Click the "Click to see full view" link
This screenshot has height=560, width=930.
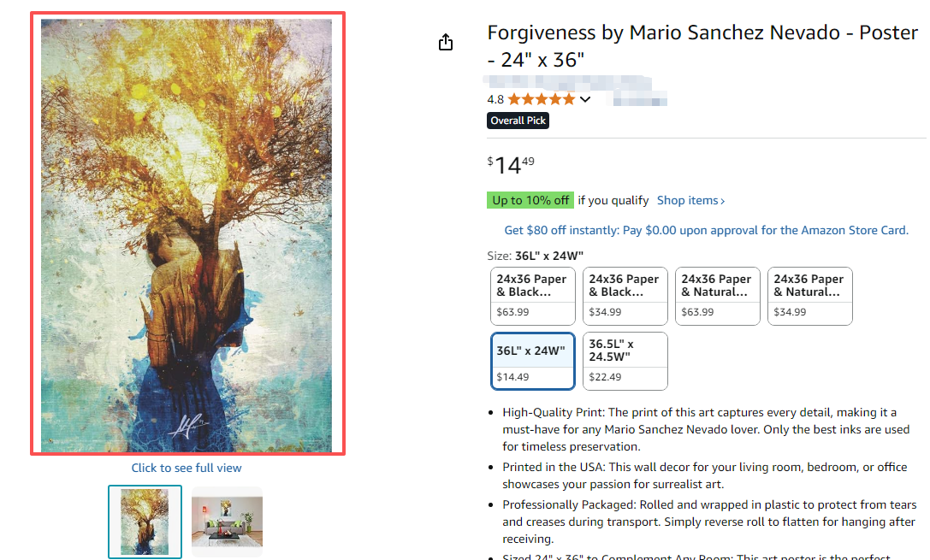[x=187, y=468]
